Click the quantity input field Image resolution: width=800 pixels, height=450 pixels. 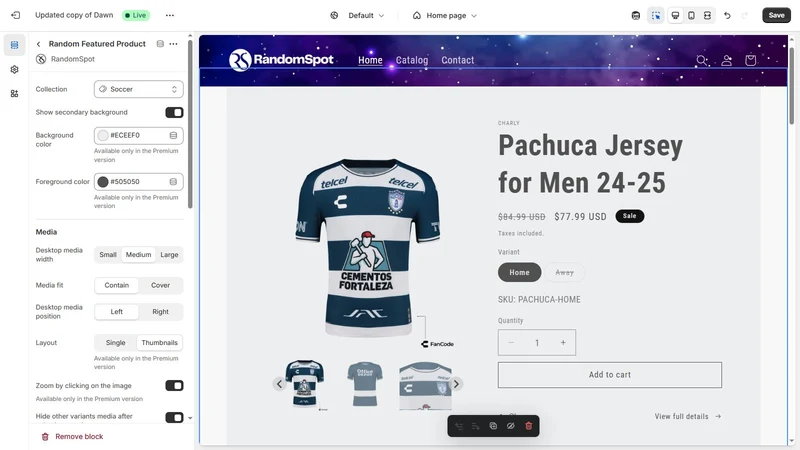pos(537,343)
